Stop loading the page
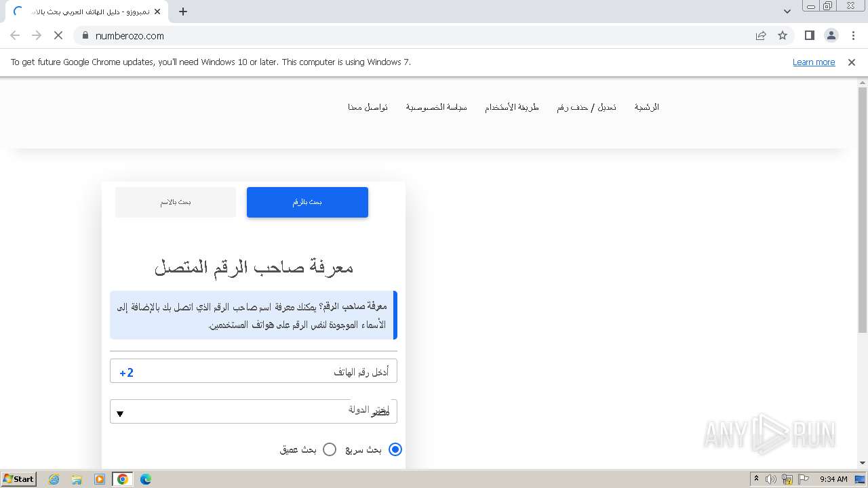Viewport: 868px width, 488px height. (x=58, y=35)
